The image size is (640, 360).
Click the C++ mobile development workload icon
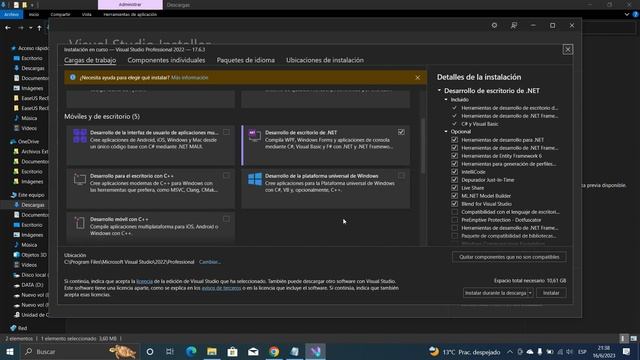click(80, 222)
